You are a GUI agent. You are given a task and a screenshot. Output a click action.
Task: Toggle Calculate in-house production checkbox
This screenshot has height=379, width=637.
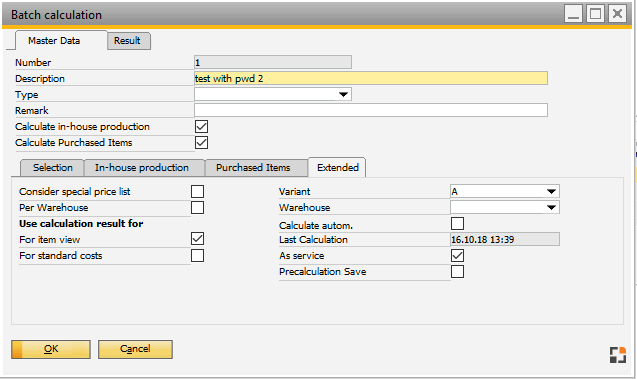202,127
